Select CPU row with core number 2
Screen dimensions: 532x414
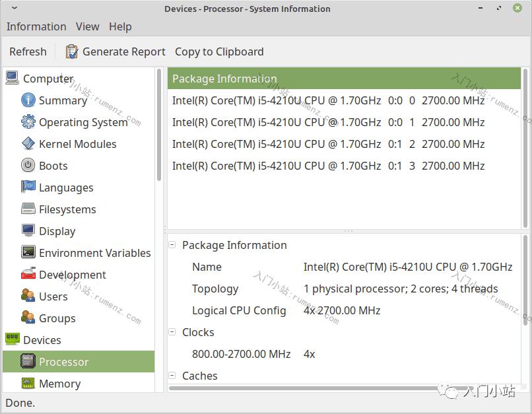point(344,143)
